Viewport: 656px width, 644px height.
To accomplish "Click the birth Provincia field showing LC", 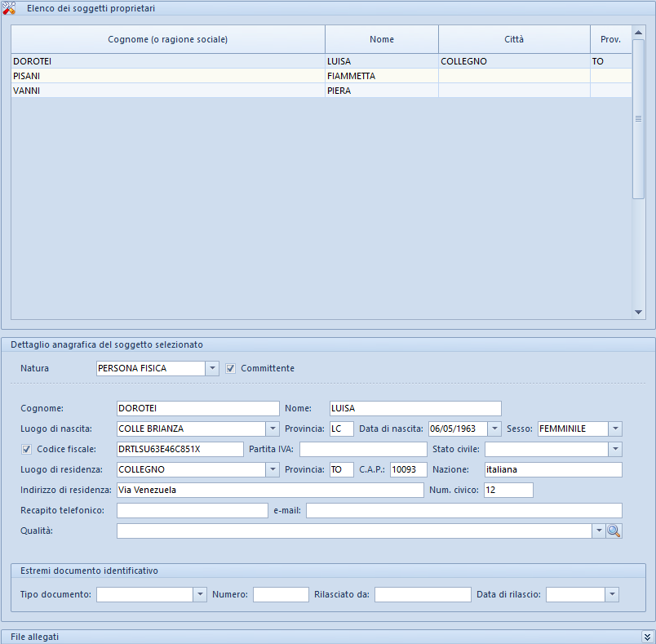I will pyautogui.click(x=342, y=429).
